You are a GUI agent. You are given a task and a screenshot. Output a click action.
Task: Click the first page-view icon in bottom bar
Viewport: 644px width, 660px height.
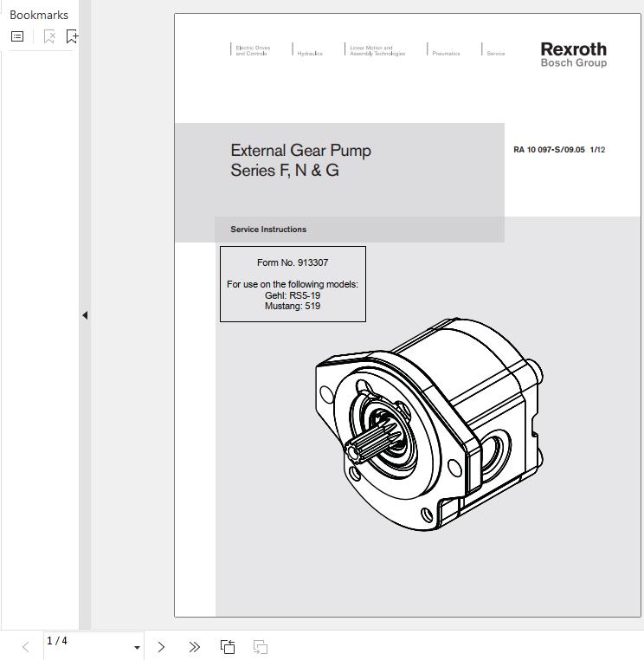[228, 647]
